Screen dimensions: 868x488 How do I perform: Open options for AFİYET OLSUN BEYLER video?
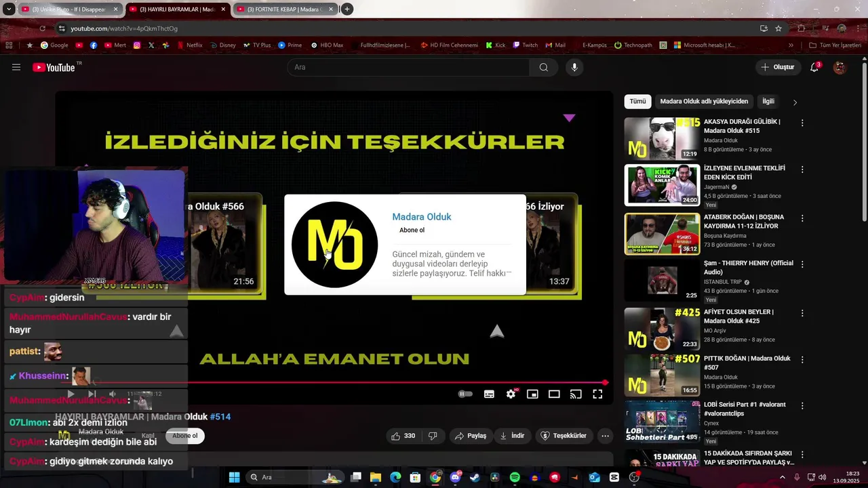[802, 313]
